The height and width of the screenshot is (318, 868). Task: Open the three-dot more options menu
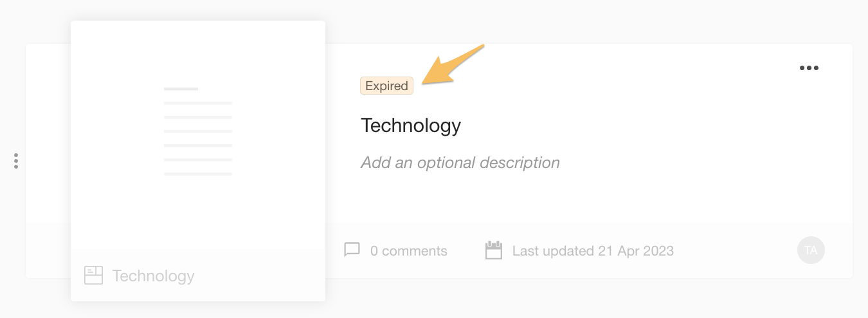pos(808,68)
